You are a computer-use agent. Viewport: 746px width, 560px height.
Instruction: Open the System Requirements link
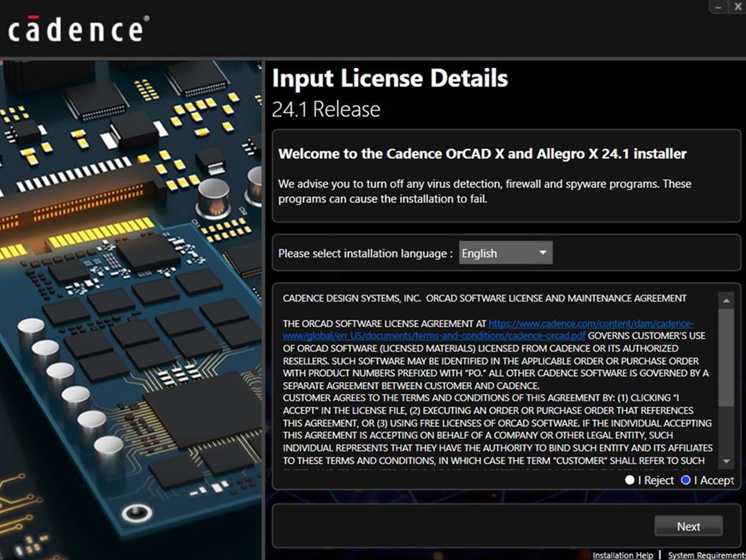tap(707, 555)
